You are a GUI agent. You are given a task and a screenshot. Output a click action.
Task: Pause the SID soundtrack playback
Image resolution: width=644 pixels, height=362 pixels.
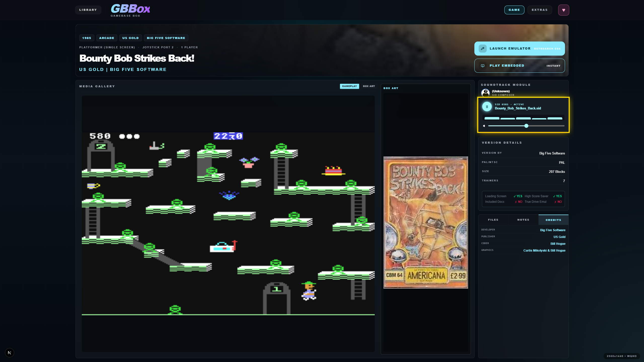tap(487, 107)
